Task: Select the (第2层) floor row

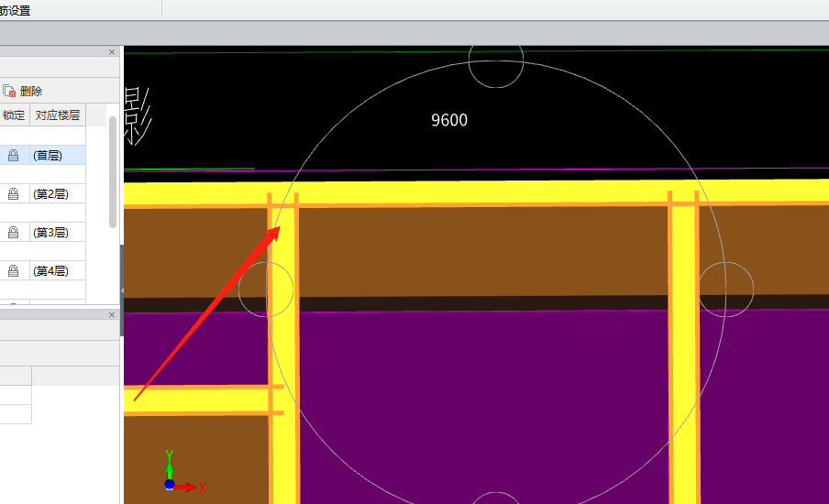Action: 42,194
